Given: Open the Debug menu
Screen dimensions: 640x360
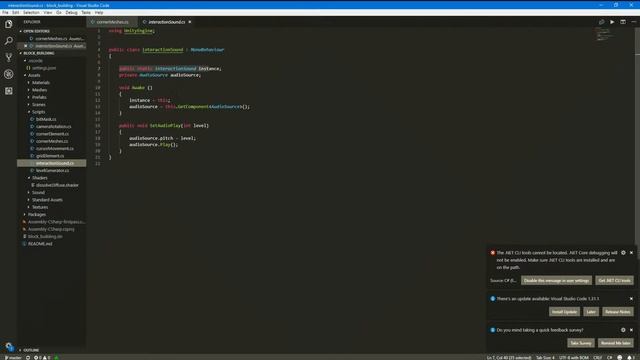Looking at the screenshot, I should tap(71, 13).
